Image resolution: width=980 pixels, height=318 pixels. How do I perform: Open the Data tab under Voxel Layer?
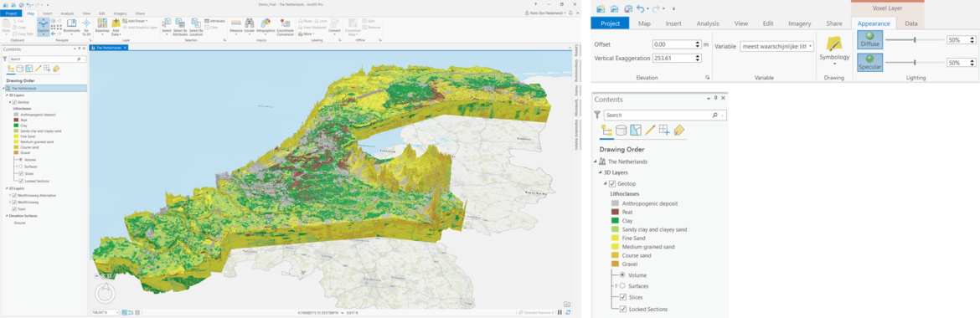click(x=911, y=23)
